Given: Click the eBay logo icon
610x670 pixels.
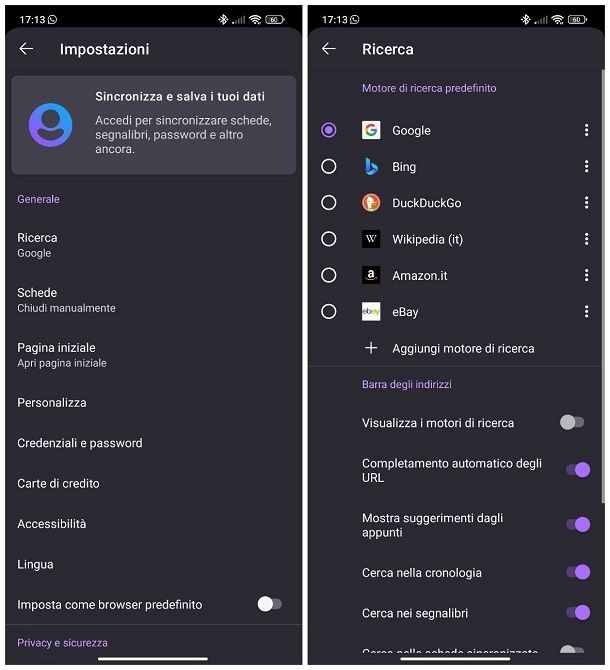Looking at the screenshot, I should (x=371, y=312).
